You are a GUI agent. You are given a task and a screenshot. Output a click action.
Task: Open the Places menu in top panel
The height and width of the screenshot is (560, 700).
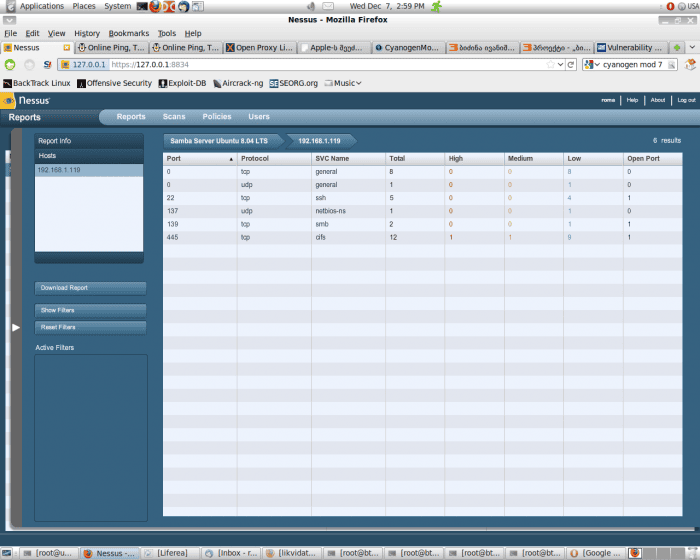click(x=84, y=6)
